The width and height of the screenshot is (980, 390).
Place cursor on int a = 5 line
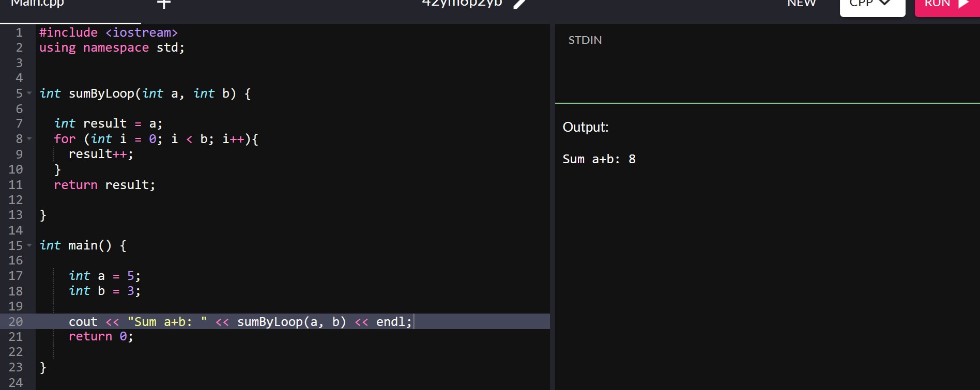(104, 276)
